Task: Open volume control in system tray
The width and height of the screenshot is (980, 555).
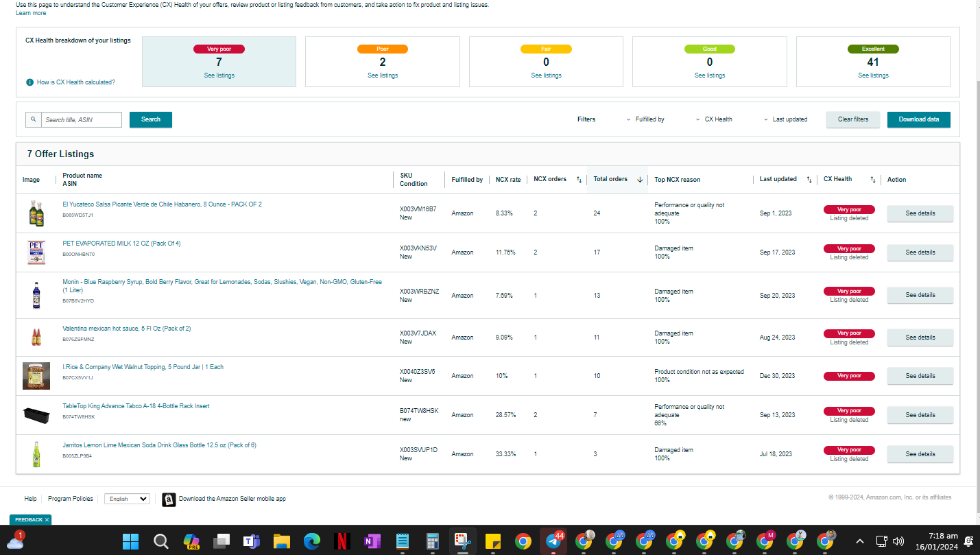Action: click(898, 541)
